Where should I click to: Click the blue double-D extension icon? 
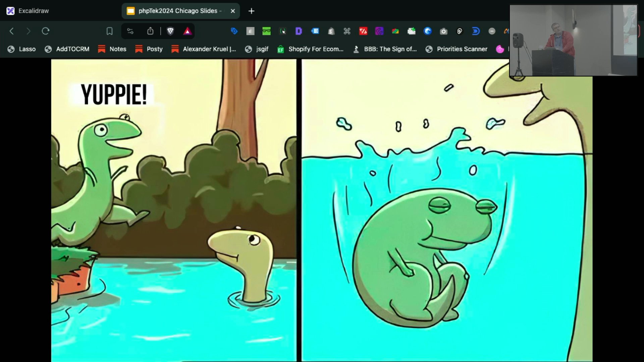[x=476, y=31]
